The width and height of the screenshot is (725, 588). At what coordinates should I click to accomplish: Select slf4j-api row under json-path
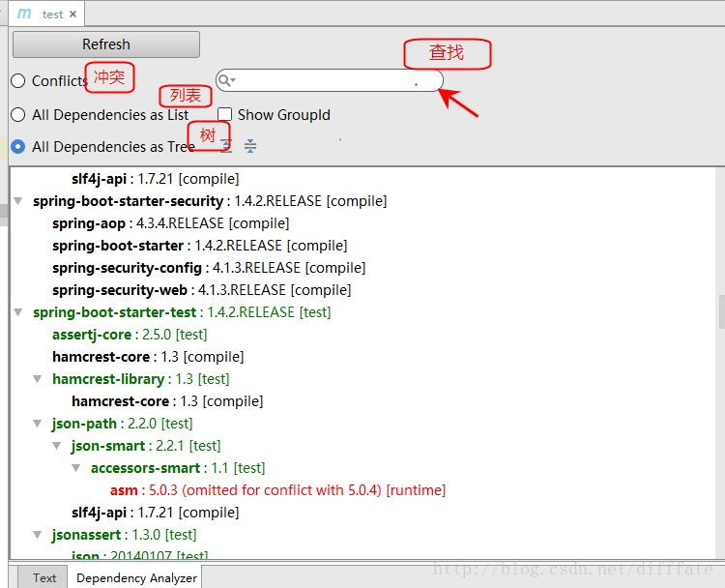(x=156, y=513)
